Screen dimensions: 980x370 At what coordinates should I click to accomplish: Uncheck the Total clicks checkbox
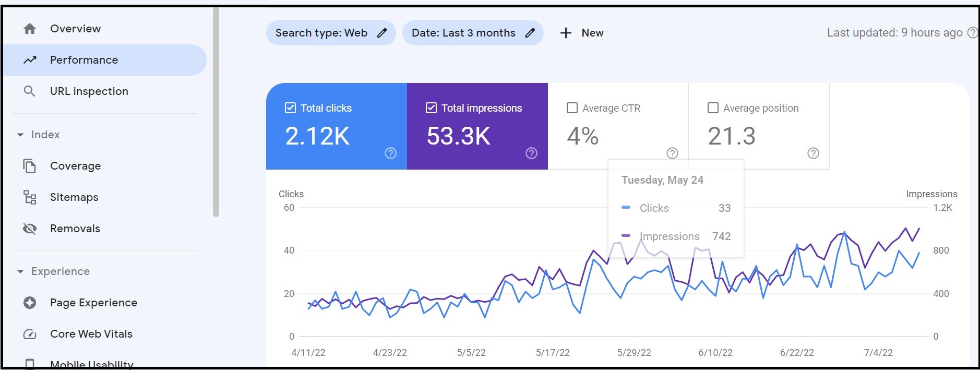click(x=290, y=108)
